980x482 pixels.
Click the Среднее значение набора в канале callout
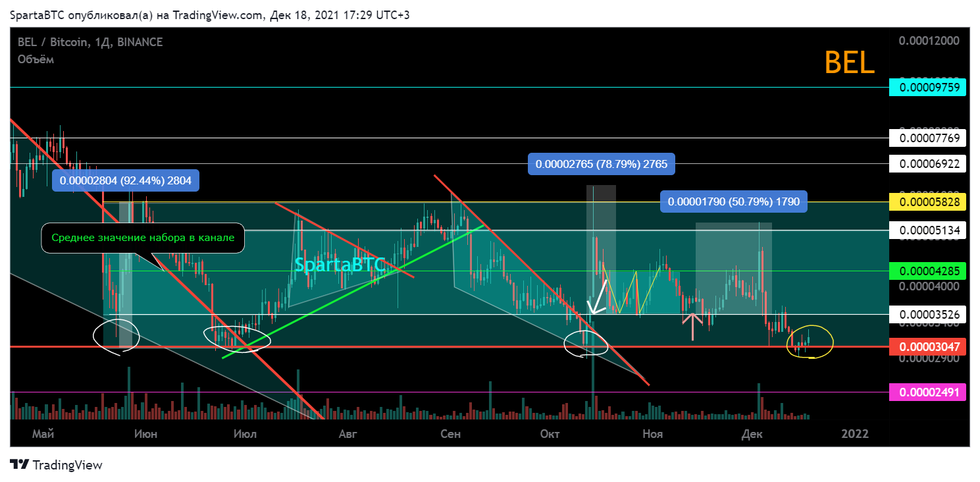(x=143, y=238)
